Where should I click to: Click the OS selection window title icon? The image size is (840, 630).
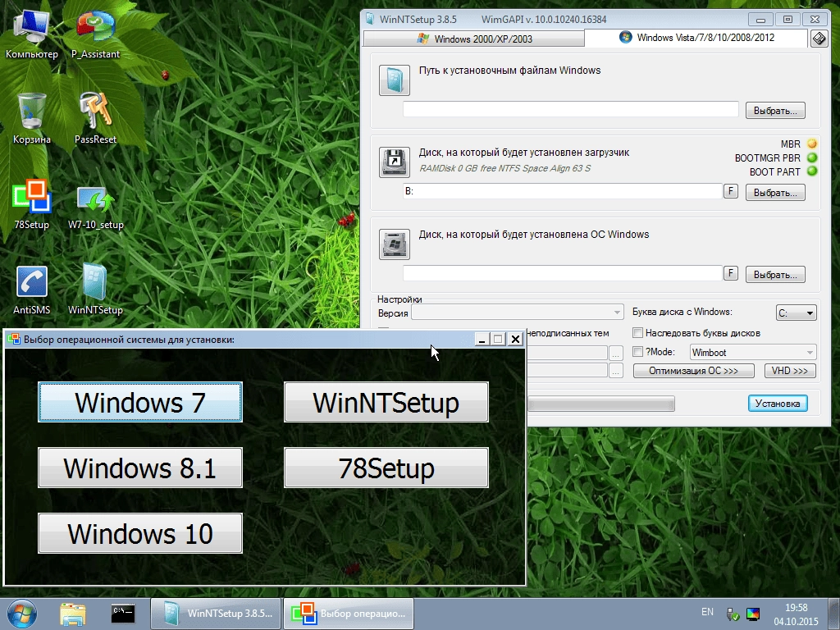point(15,339)
